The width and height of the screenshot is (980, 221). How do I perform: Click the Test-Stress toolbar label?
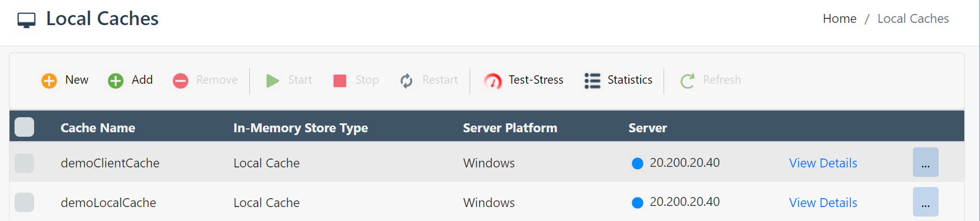536,80
